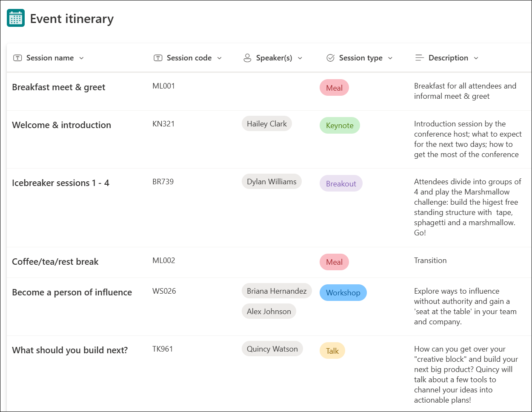Select the Briana Hernandez speaker chip
Image resolution: width=532 pixels, height=412 pixels.
[x=277, y=291]
